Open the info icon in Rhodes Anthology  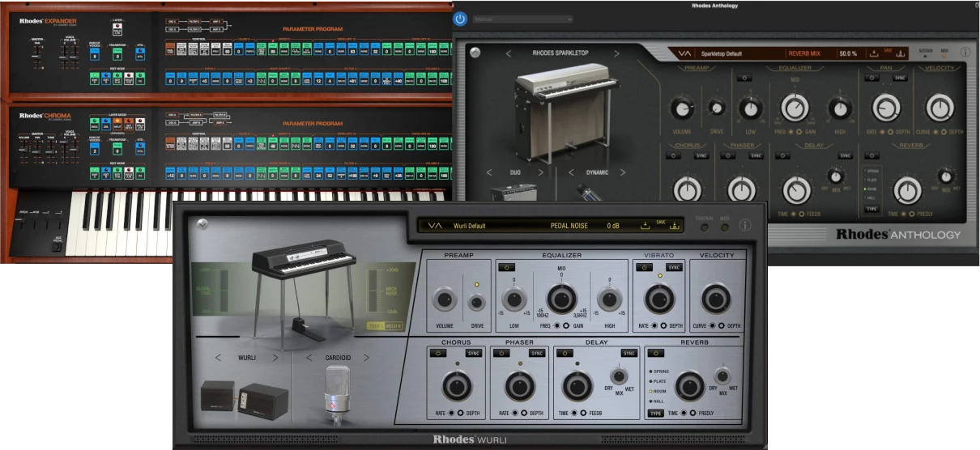tap(965, 53)
